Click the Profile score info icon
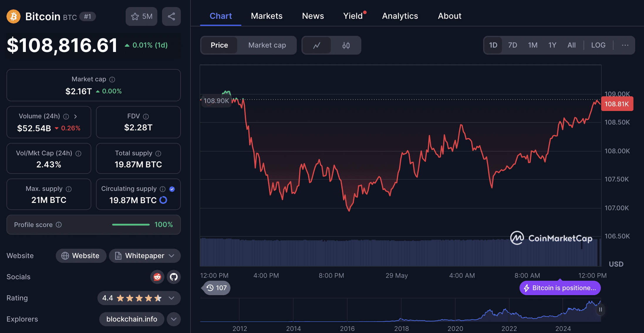644x333 pixels. (x=59, y=225)
